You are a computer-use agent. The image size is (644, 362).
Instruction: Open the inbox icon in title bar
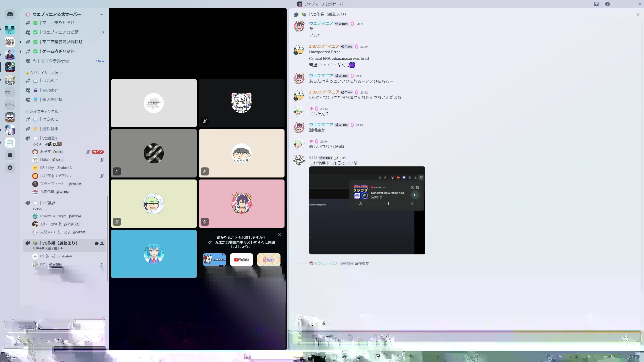(596, 4)
